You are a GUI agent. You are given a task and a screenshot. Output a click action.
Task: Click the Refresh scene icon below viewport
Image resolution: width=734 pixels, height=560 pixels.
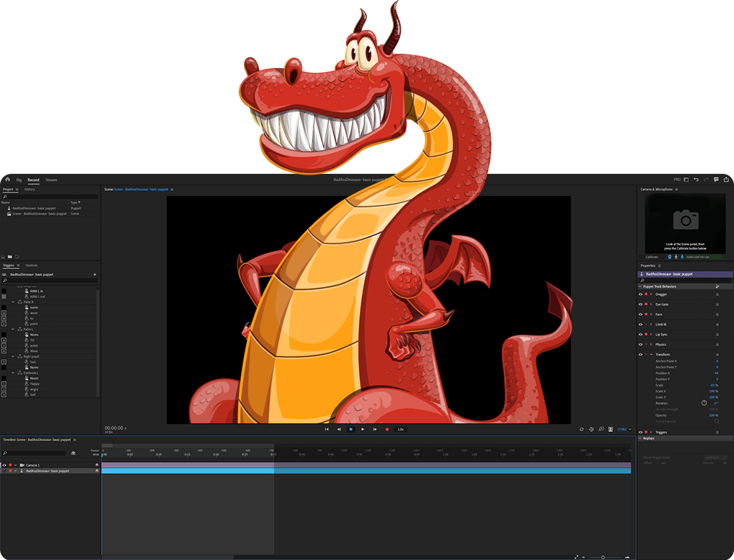tap(581, 429)
